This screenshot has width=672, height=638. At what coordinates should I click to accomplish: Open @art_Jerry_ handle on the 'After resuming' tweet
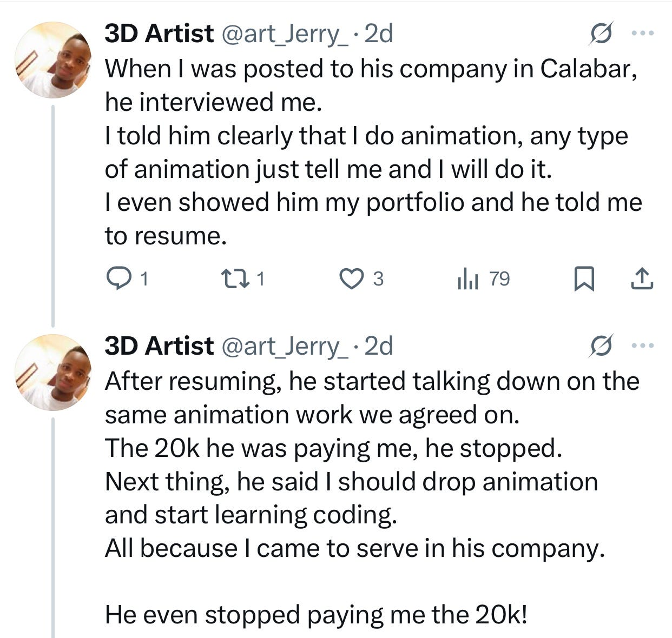coord(282,346)
